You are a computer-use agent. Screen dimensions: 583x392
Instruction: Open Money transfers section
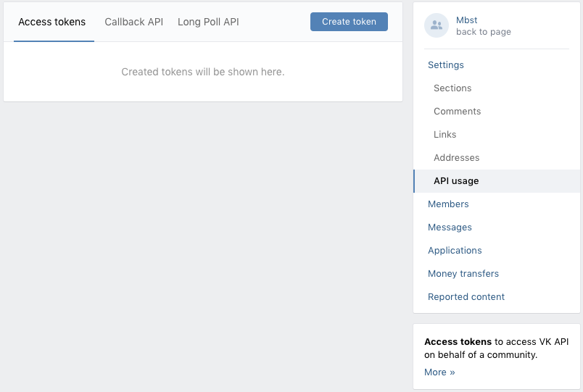click(463, 273)
